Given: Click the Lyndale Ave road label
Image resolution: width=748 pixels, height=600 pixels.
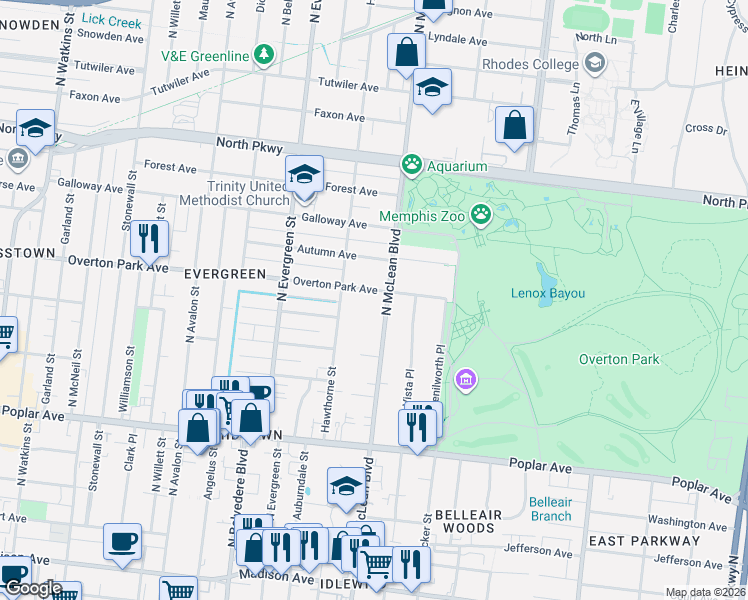Looking at the screenshot, I should [457, 39].
